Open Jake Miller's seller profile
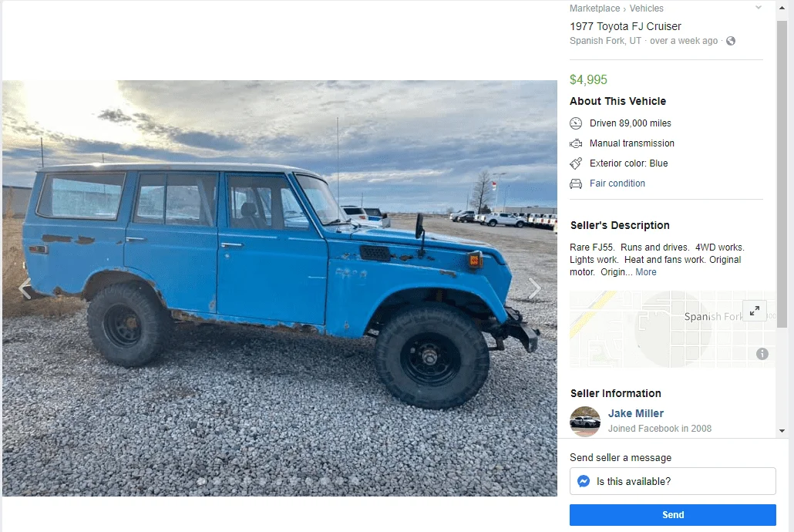Viewport: 794px width, 532px height. tap(635, 413)
